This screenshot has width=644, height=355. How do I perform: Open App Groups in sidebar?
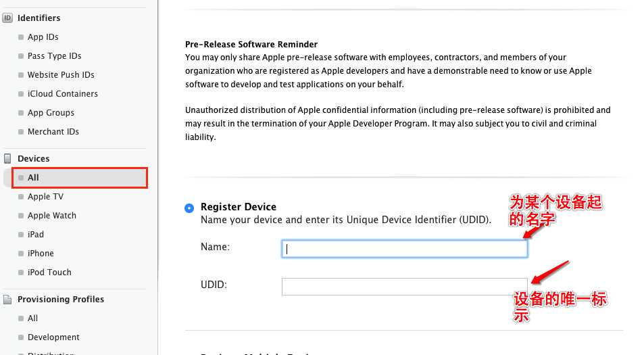(x=51, y=113)
